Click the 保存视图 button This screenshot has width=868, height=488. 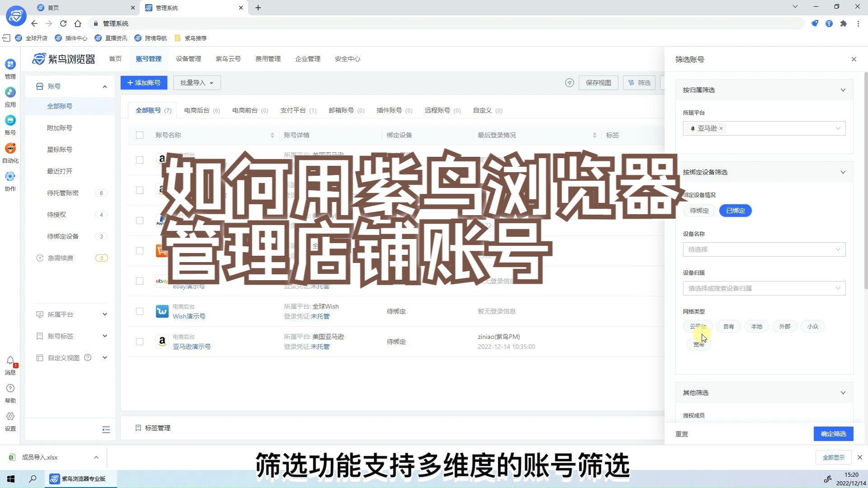click(598, 83)
